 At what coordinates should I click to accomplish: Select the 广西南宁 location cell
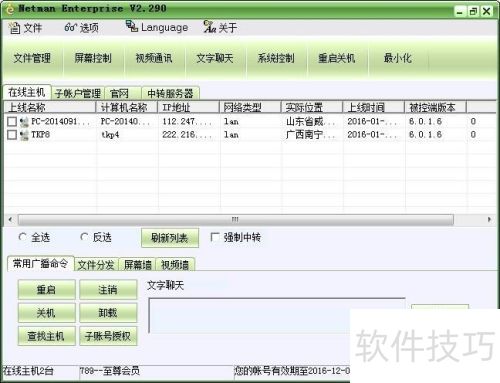(x=311, y=135)
